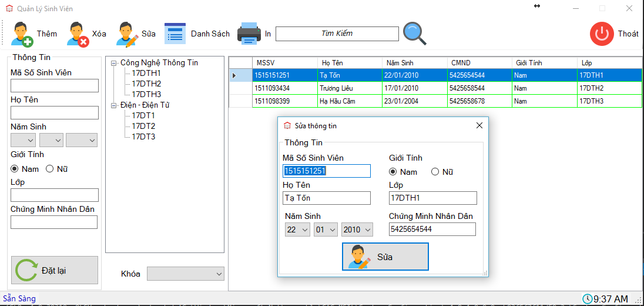
Task: Click the Thêm add student icon
Action: (x=22, y=34)
